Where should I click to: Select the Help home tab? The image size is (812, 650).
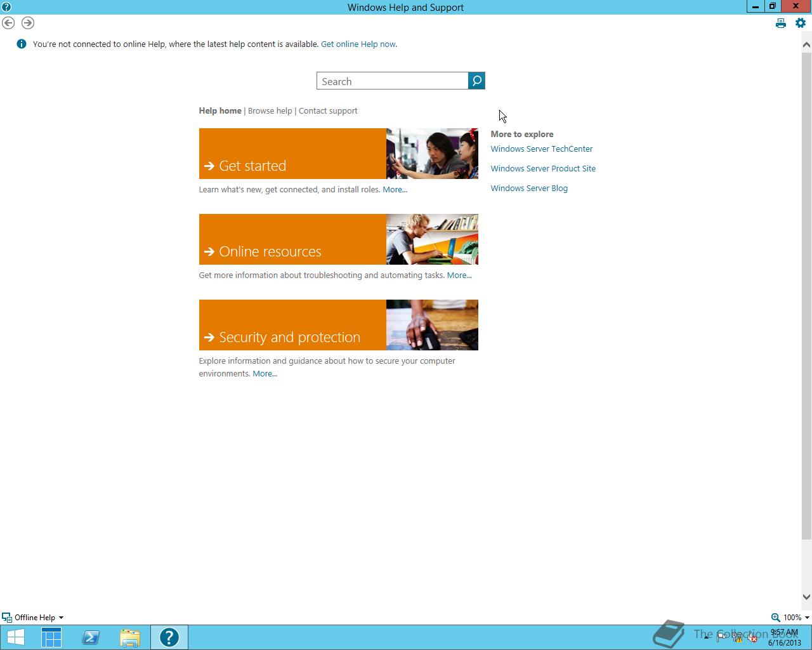[220, 110]
